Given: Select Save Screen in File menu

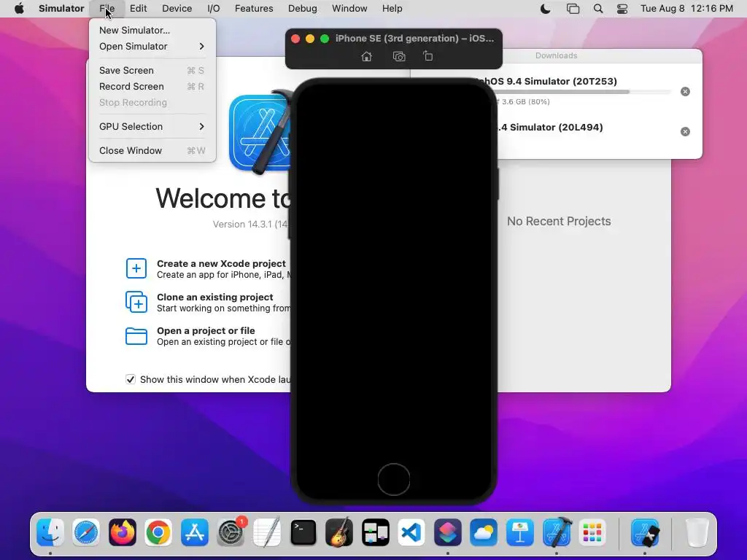Looking at the screenshot, I should pos(152,70).
